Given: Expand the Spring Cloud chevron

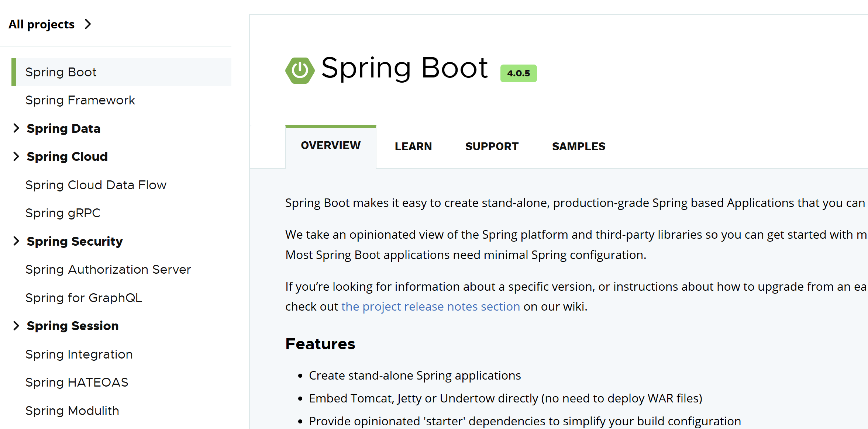Looking at the screenshot, I should click(x=16, y=156).
